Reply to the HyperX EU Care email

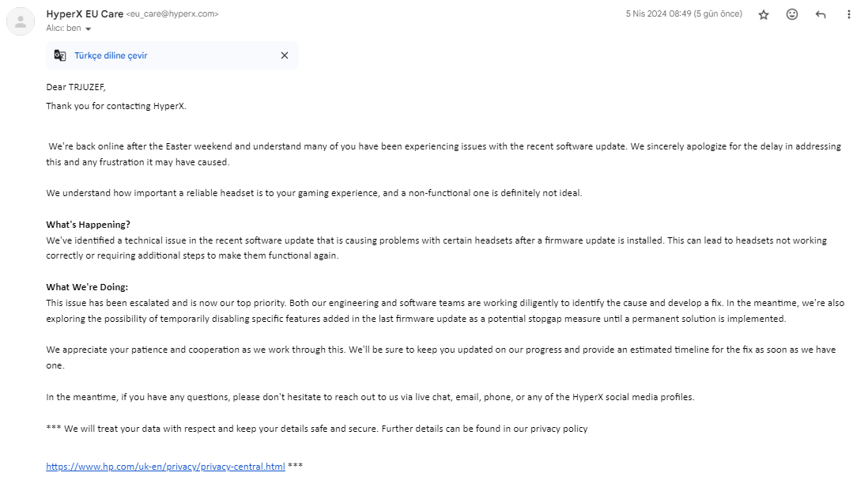[x=821, y=14]
